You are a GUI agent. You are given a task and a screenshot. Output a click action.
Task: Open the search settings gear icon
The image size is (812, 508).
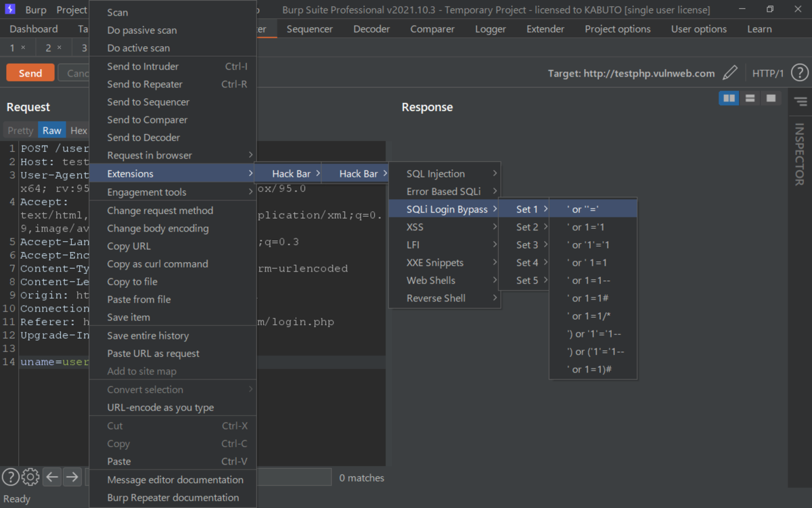(x=30, y=477)
